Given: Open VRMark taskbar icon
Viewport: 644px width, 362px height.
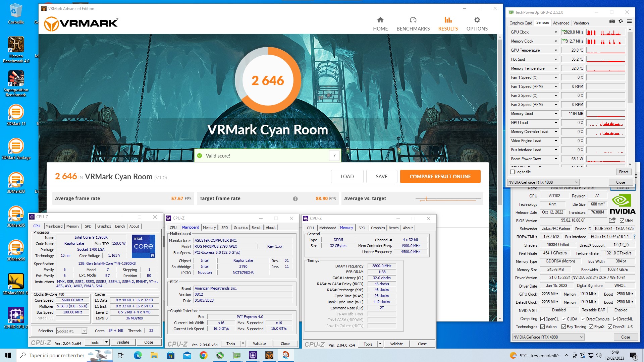Looking at the screenshot, I should (269, 355).
